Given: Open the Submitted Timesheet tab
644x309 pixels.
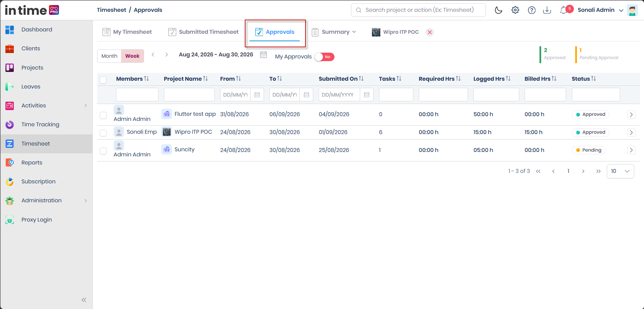Looking at the screenshot, I should pyautogui.click(x=203, y=32).
